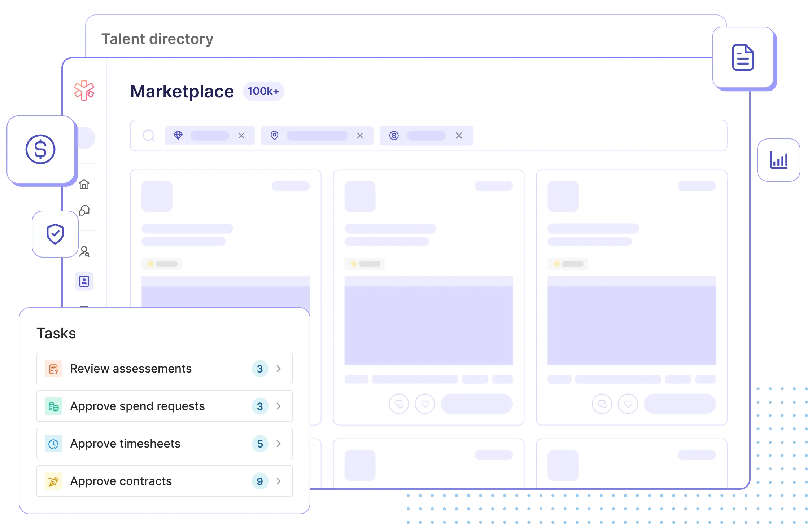Click the dollar sign payments icon card
The height and width of the screenshot is (528, 812).
tap(40, 149)
